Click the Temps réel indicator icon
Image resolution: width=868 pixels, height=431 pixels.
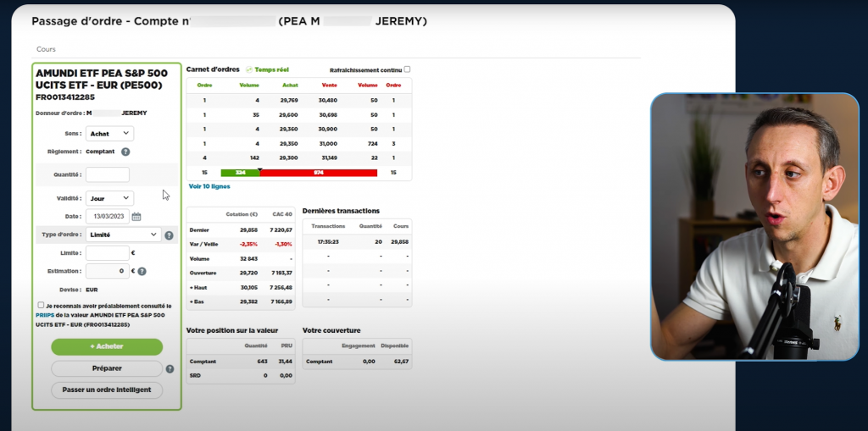click(249, 69)
